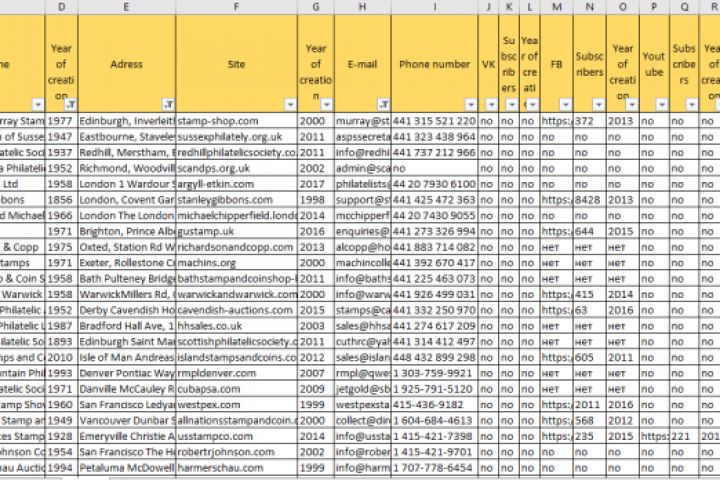
Task: Open filter dropdown in column G header
Action: [x=326, y=105]
